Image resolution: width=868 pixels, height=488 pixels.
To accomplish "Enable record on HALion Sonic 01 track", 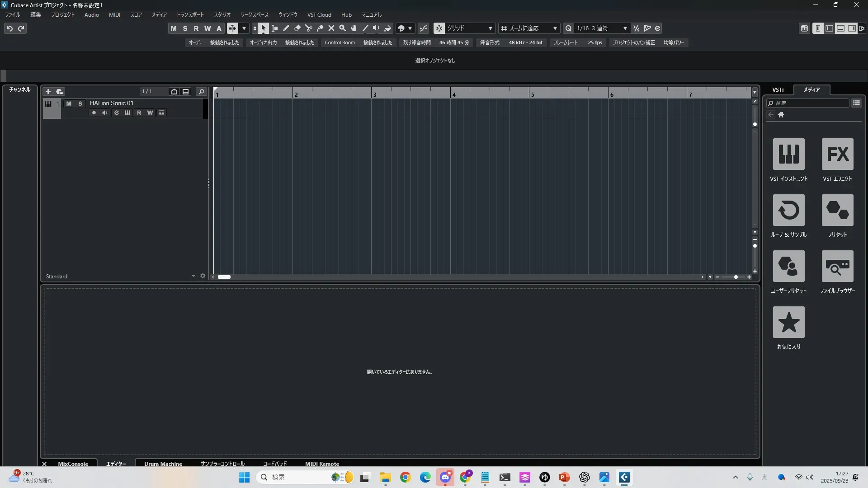I will [94, 113].
